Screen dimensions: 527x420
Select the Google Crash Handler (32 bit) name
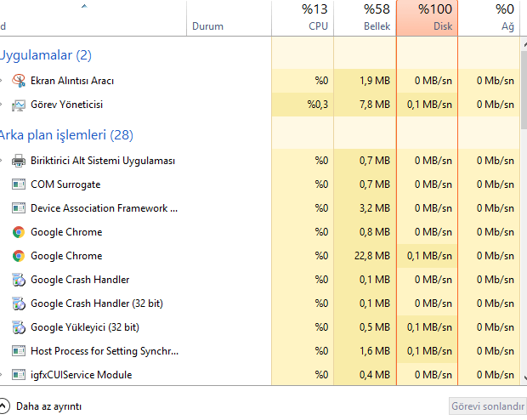click(x=97, y=304)
